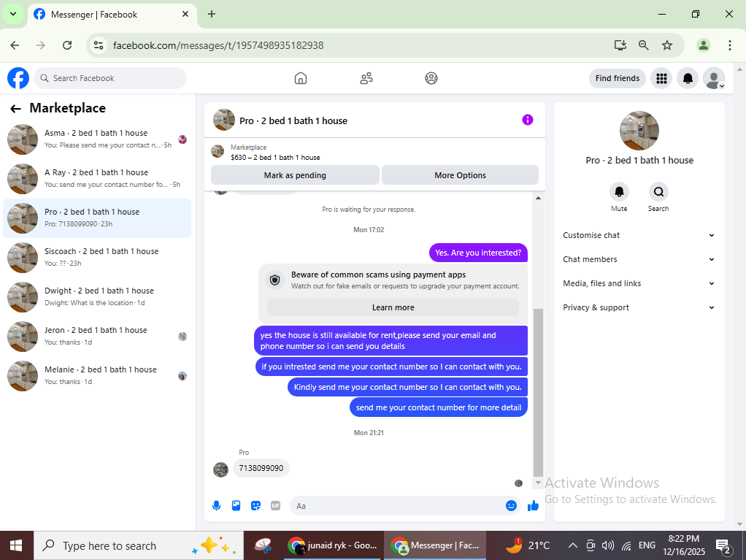The height and width of the screenshot is (560, 746).
Task: Open the Friends icon in top navigation
Action: click(366, 78)
